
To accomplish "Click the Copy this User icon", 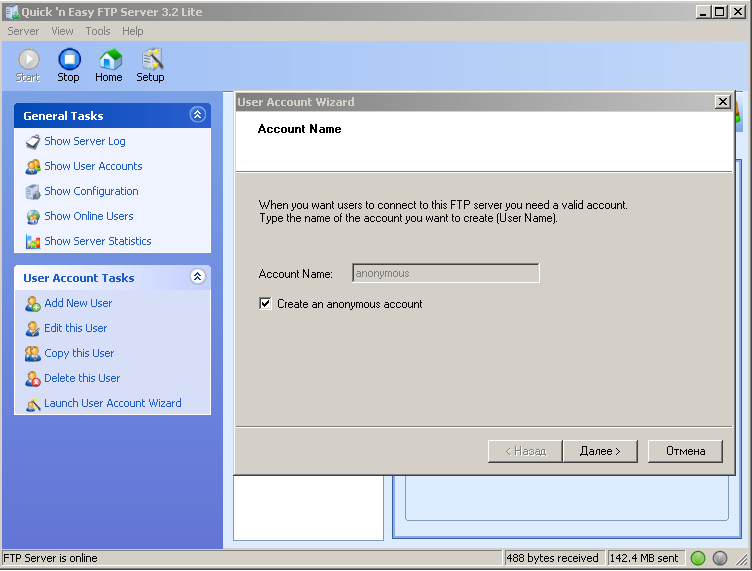I will tap(33, 354).
